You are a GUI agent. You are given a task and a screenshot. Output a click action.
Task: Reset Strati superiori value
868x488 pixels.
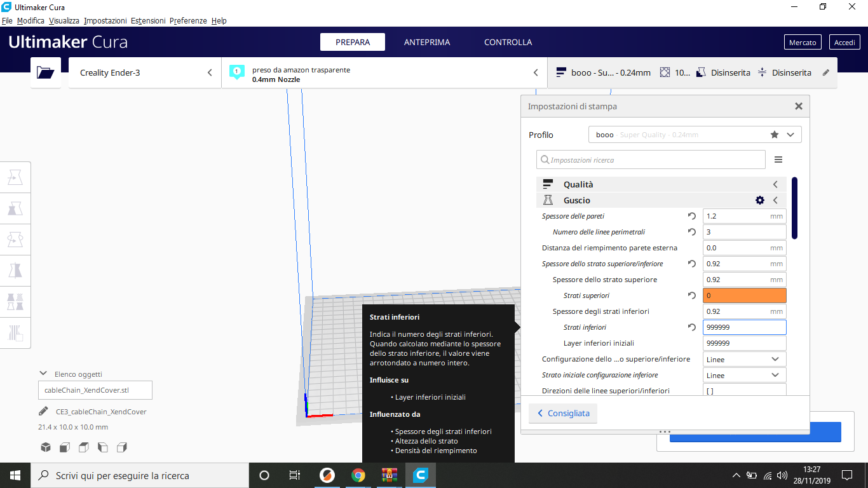[x=692, y=295]
